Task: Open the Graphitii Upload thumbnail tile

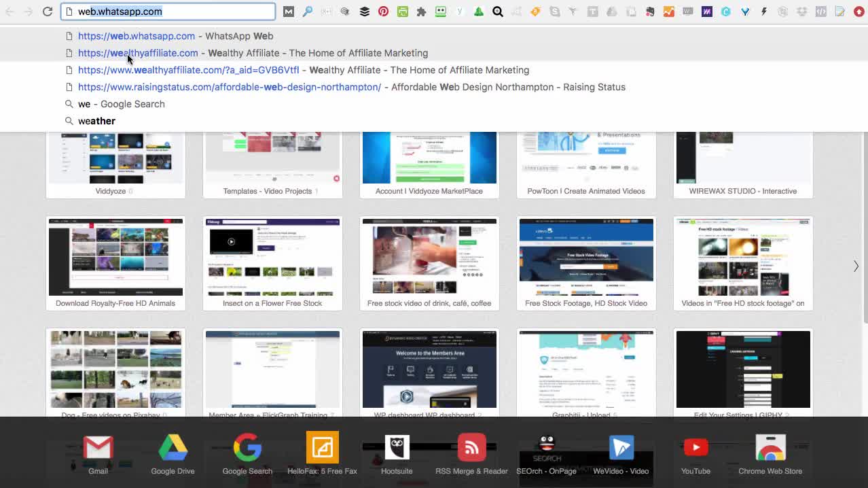Action: point(586,372)
